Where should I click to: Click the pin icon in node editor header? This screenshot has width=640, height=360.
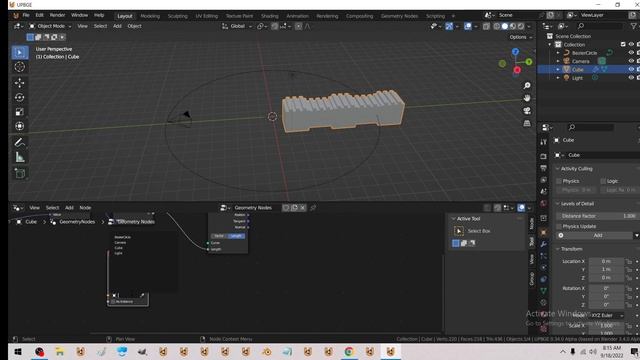[313, 208]
